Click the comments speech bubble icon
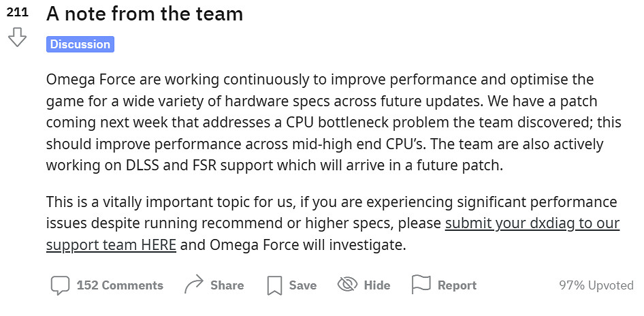The image size is (644, 316). tap(60, 285)
